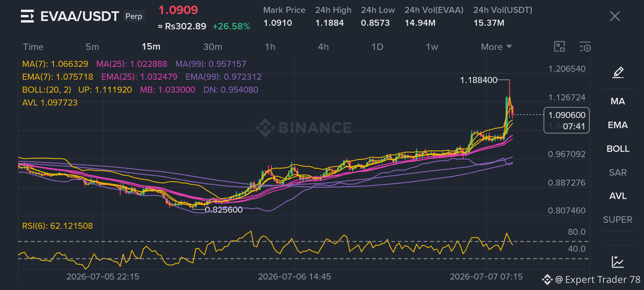644x290 pixels.
Task: Click the 24h Vol(USDT) value 15.37M
Action: click(489, 23)
